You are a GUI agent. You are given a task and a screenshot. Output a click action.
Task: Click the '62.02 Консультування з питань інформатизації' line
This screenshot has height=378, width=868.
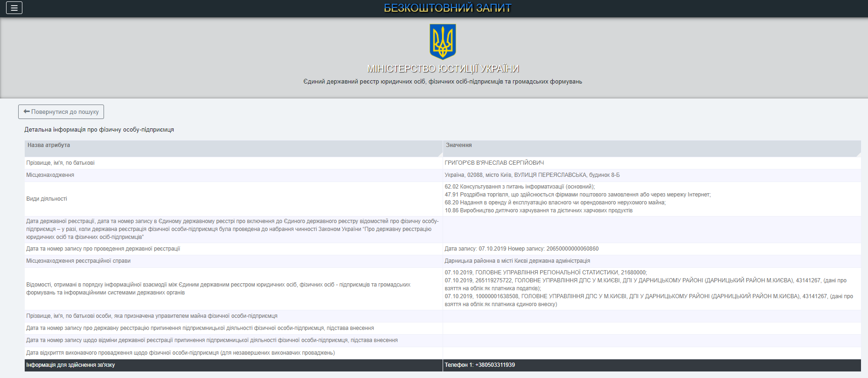(519, 187)
